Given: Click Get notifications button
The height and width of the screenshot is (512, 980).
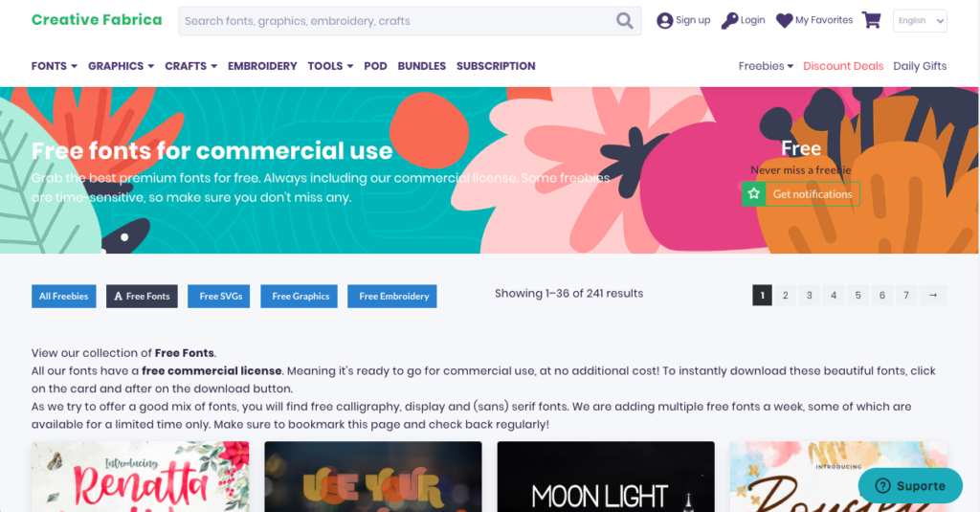Looking at the screenshot, I should pos(801,194).
